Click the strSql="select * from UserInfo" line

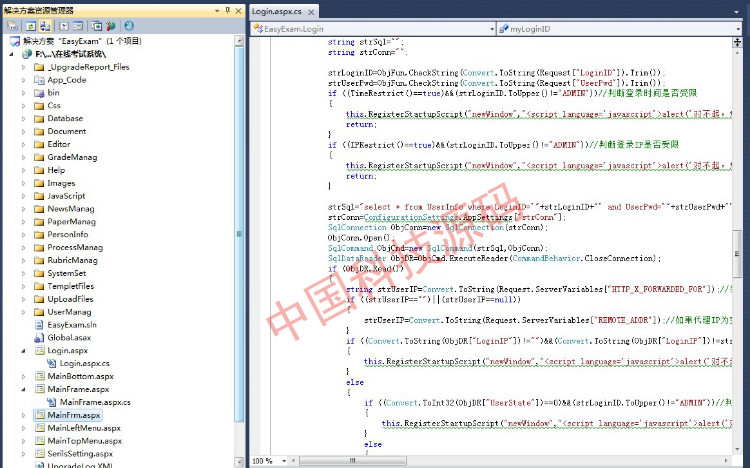tap(529, 207)
